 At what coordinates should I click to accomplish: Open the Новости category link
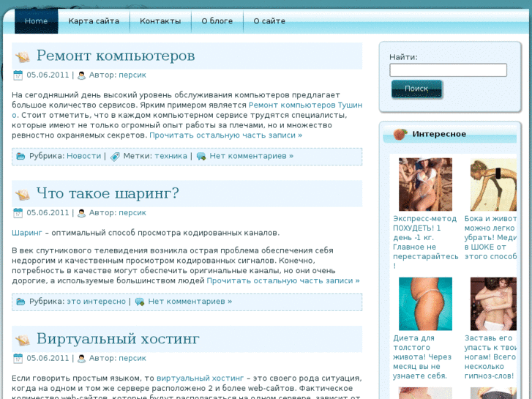[84, 156]
